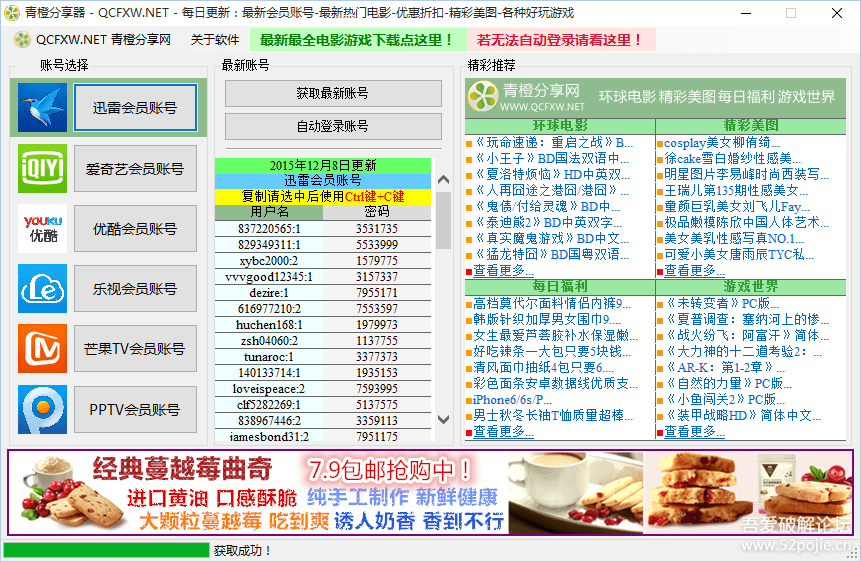Viewport: 861px width, 562px height.
Task: Select username cell xybc2000:2
Action: (x=269, y=260)
